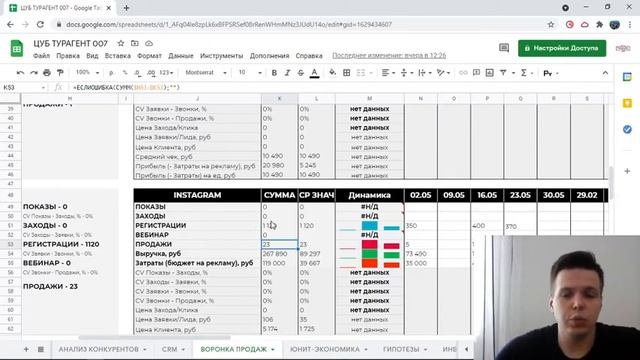Bookmark the page with Chrome star
640x360 pixels.
pyautogui.click(x=551, y=24)
